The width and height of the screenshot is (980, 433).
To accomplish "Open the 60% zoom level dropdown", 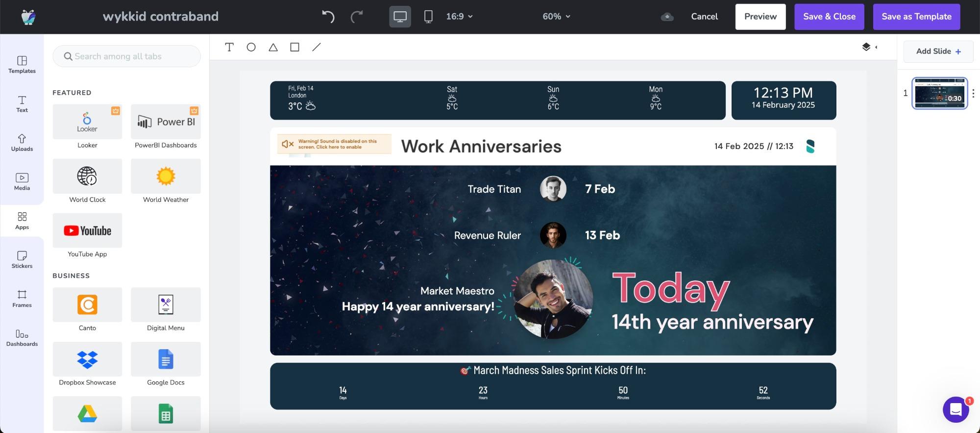I will pos(556,17).
